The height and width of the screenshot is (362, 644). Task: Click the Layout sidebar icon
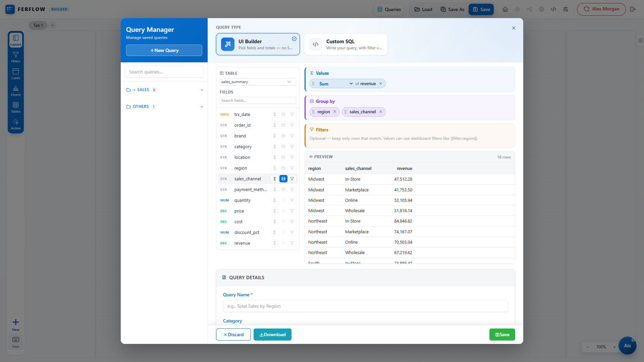16,40
